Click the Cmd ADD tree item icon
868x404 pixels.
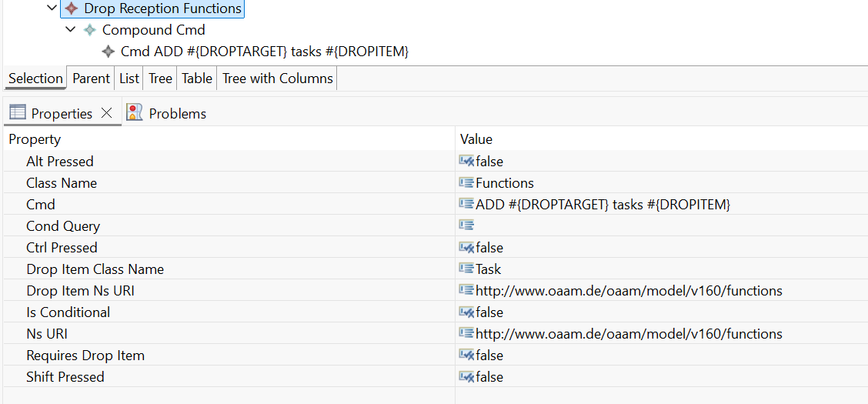pyautogui.click(x=108, y=52)
